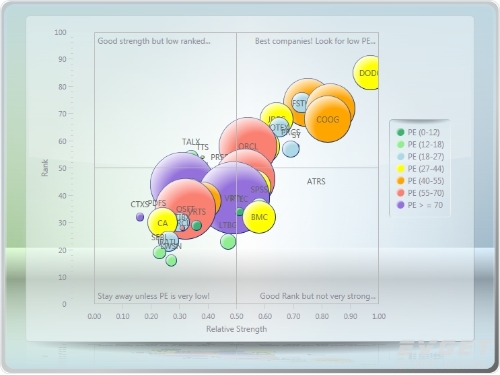The image size is (500, 375).
Task: Select the PE (18-27) legend entry
Action: (420, 157)
